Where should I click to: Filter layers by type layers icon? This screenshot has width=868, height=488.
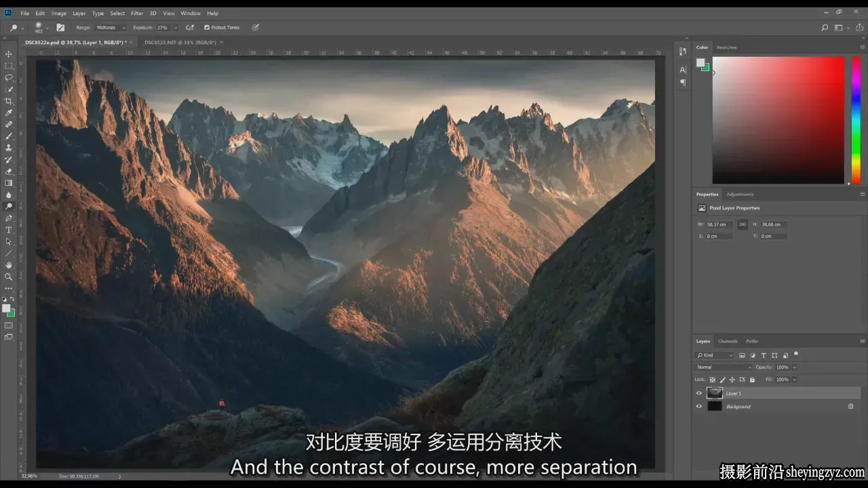(764, 355)
